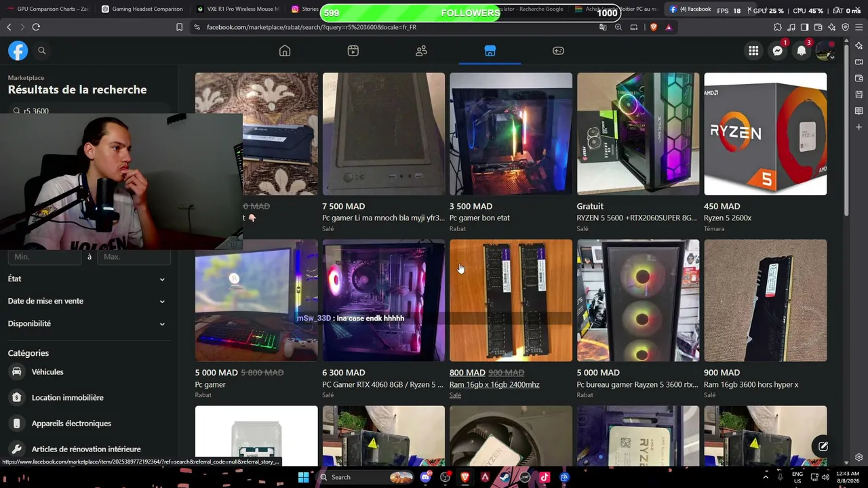Expand the Disponibilité filter
Viewport: 868px width, 488px height.
[x=87, y=323]
